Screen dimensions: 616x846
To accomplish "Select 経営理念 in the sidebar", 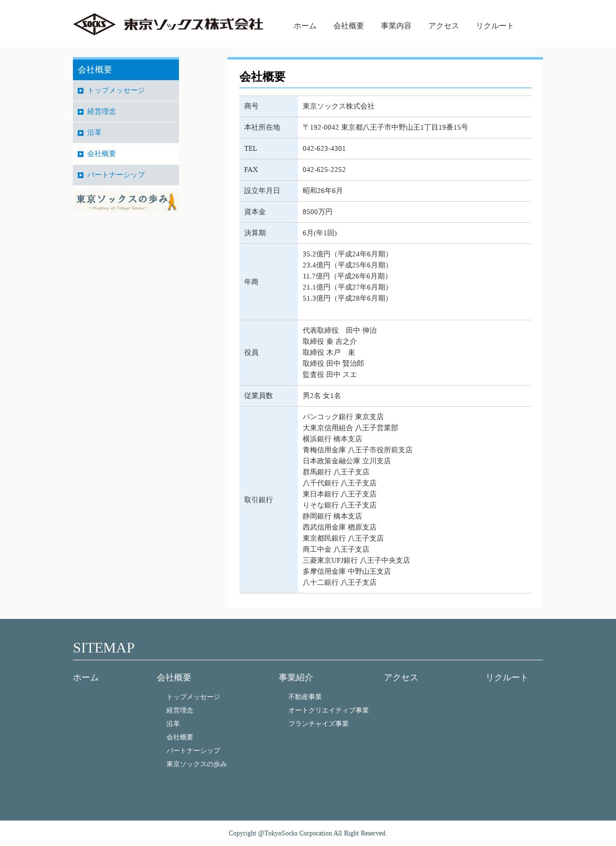I will (126, 112).
